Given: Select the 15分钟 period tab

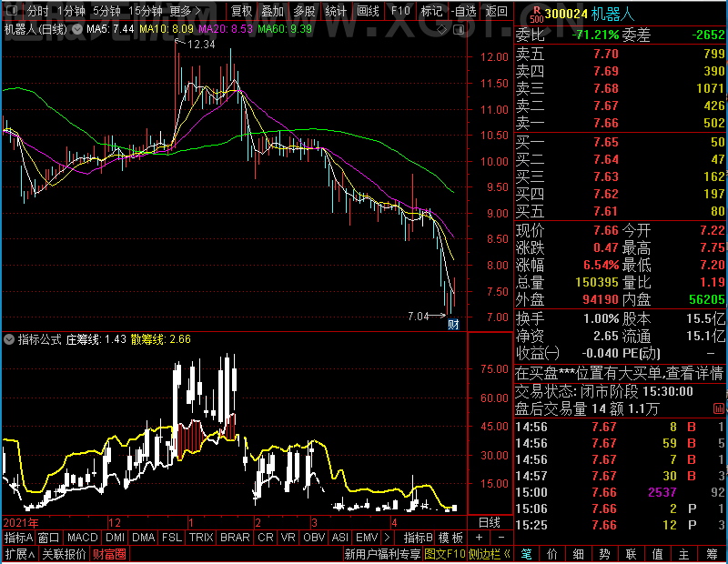Looking at the screenshot, I should [x=146, y=10].
